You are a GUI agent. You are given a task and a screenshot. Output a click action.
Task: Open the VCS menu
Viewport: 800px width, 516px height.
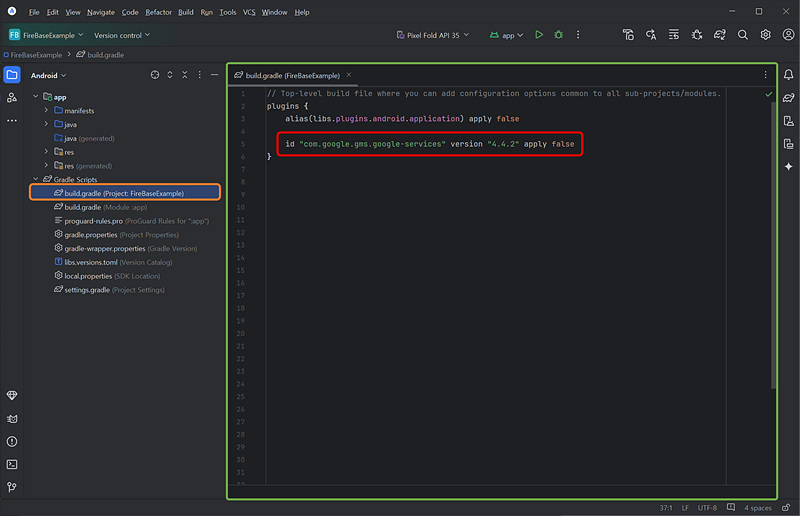tap(249, 12)
